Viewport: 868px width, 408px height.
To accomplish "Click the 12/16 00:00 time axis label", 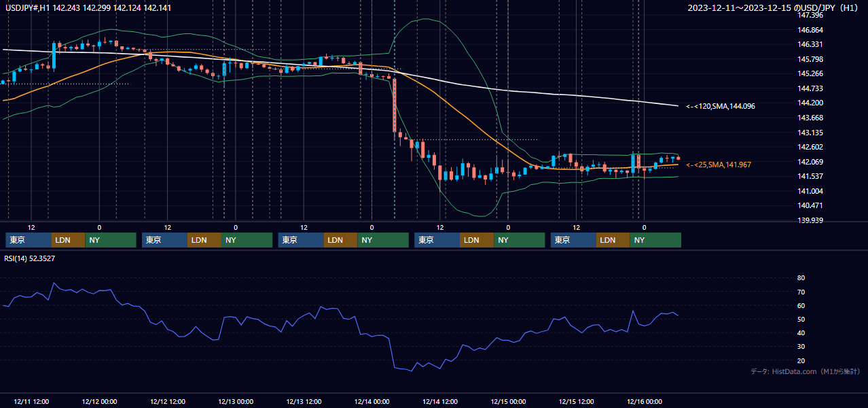I will coord(645,401).
